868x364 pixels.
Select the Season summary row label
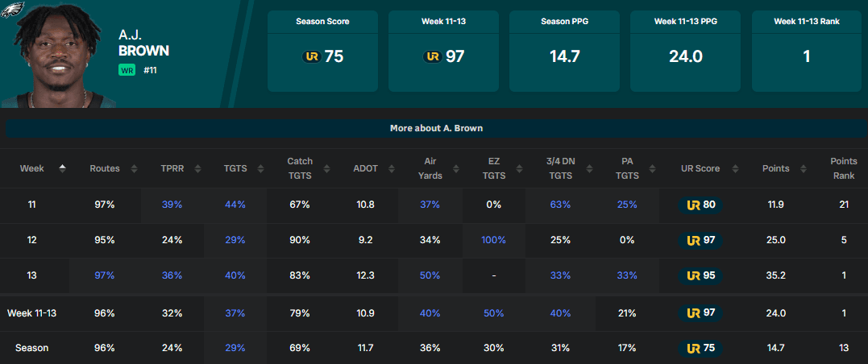click(32, 348)
